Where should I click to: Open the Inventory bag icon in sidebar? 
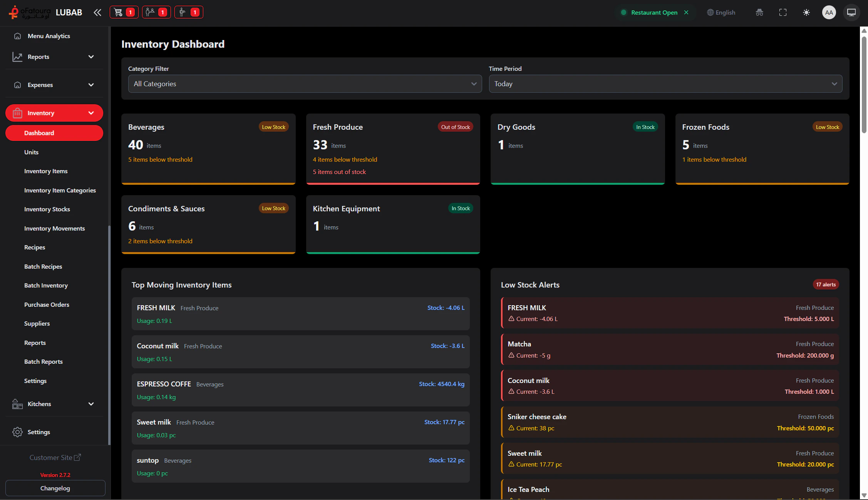[x=18, y=113]
